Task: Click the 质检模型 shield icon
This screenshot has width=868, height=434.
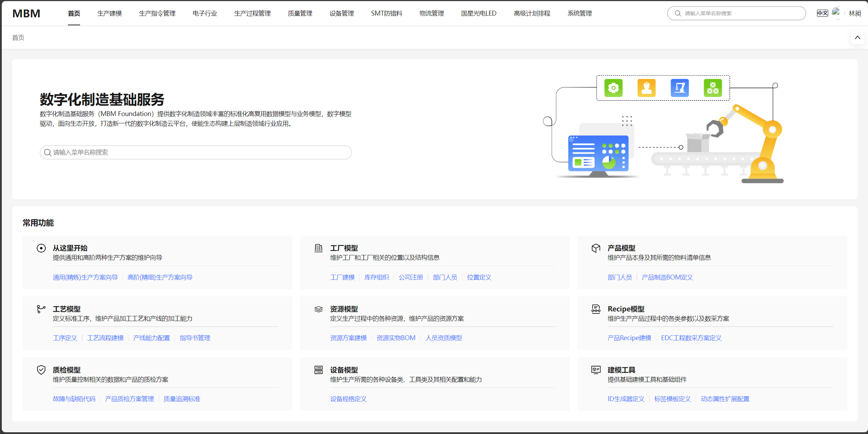Action: tap(41, 370)
